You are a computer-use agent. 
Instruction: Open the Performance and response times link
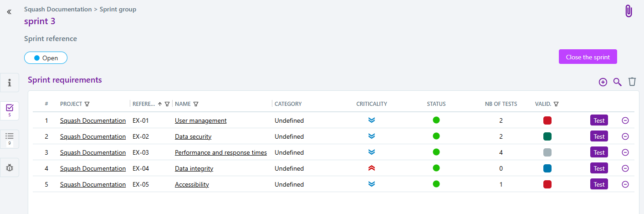(221, 152)
